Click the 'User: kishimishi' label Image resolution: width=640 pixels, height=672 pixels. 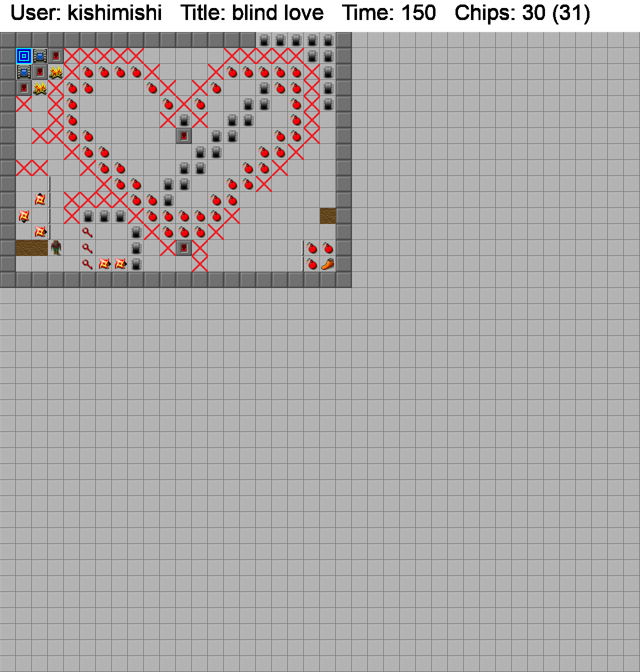(86, 13)
